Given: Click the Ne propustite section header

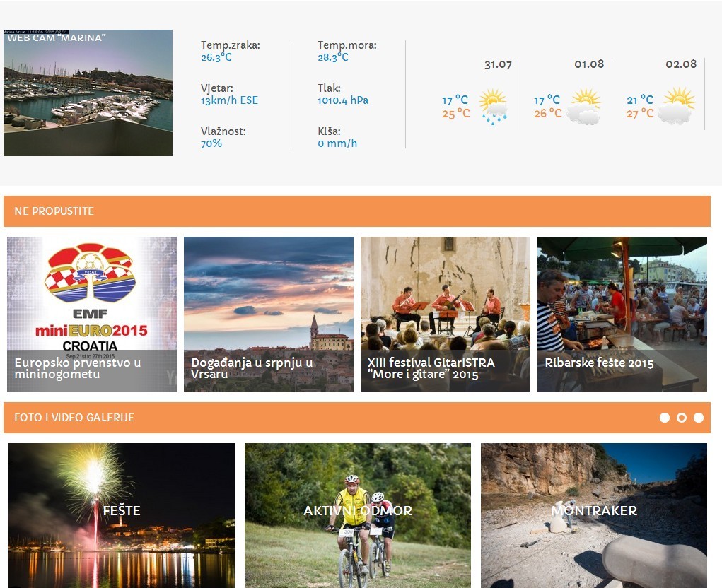Looking at the screenshot, I should click(357, 211).
